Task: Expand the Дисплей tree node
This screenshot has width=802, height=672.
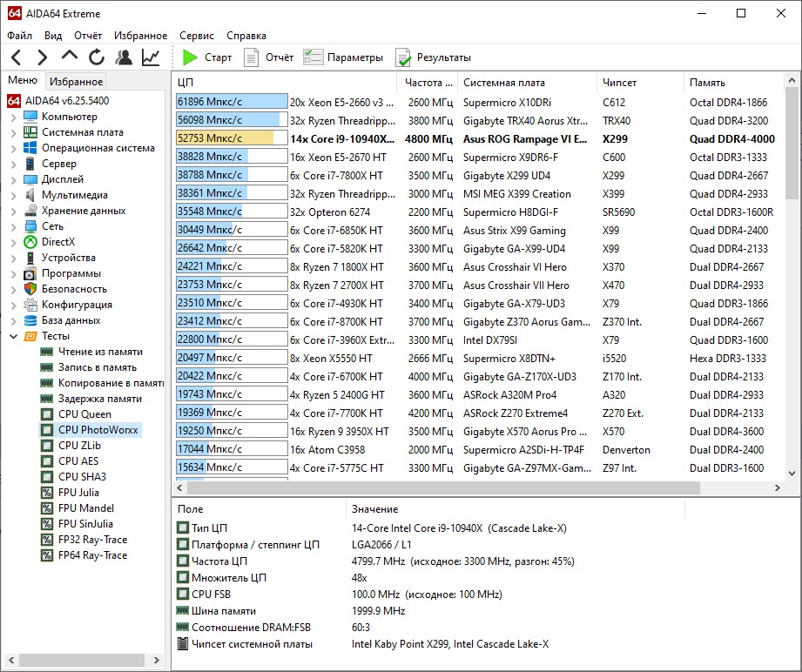Action: [x=14, y=180]
